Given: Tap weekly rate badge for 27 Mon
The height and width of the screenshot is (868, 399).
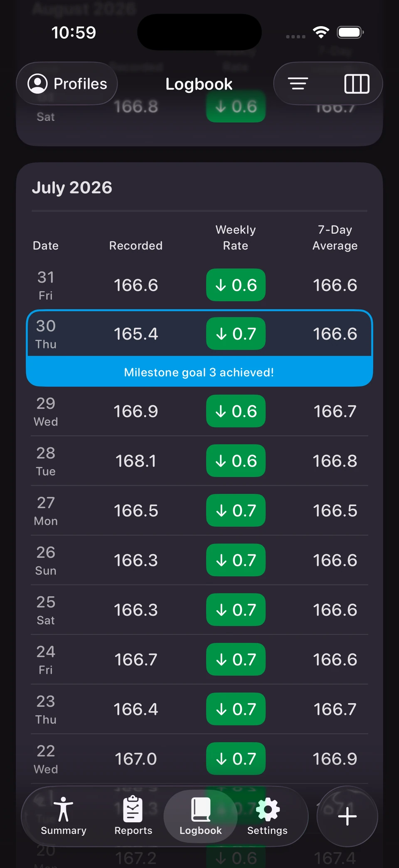Looking at the screenshot, I should click(236, 510).
